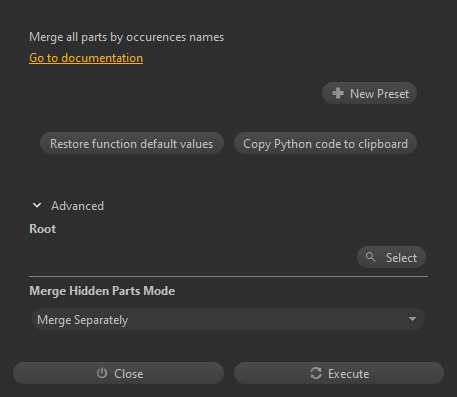Collapse the Advanced section with its chevron
Viewport: 457px width, 397px height.
[x=37, y=205]
